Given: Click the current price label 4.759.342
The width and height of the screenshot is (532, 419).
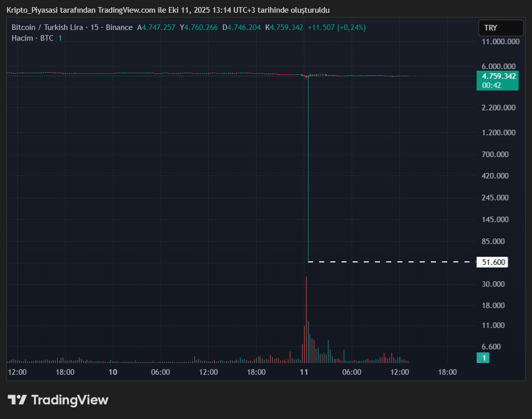Looking at the screenshot, I should point(498,76).
